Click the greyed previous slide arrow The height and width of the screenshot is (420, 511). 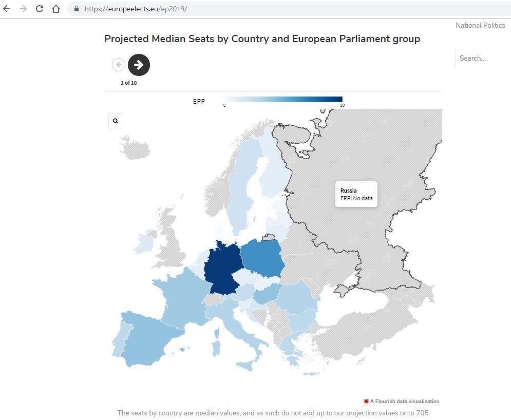click(119, 65)
